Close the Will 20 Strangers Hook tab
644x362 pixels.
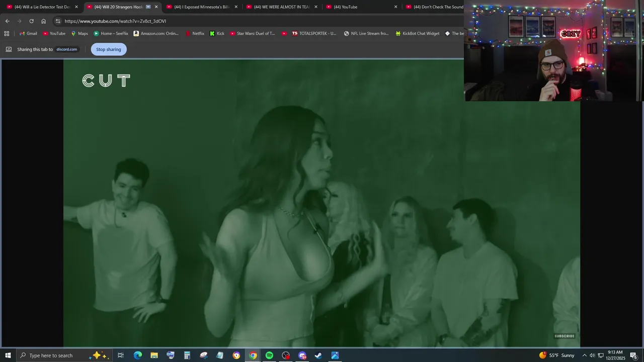tap(156, 7)
